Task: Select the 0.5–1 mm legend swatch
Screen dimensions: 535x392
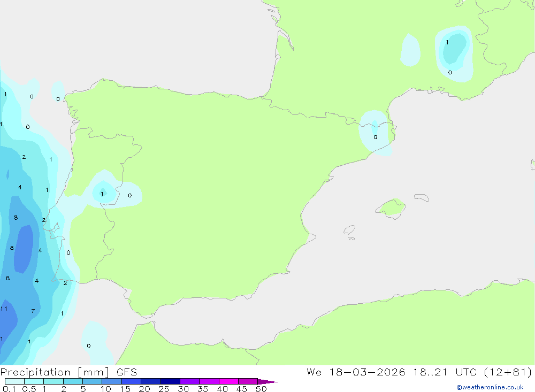Action: click(34, 381)
